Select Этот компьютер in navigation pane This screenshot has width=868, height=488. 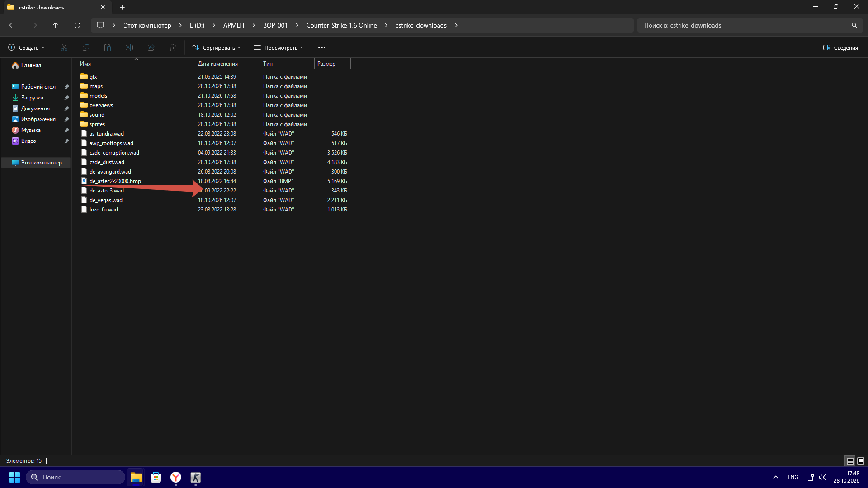pos(36,163)
